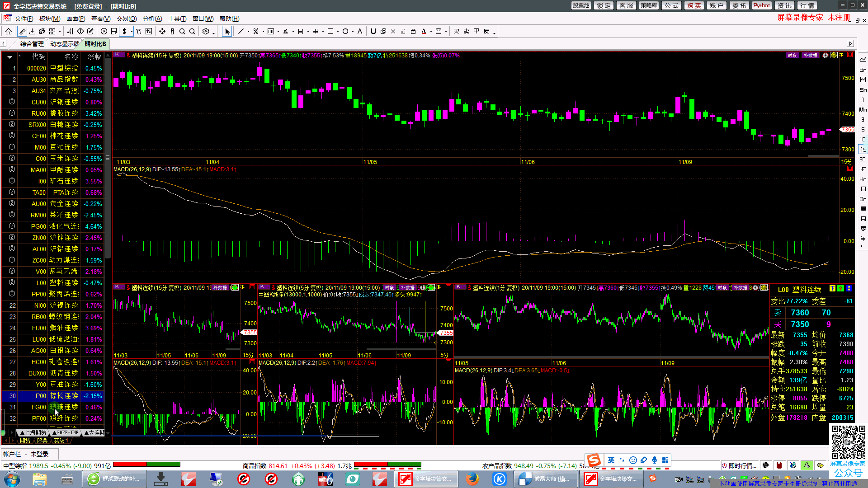Open the 分析(A) menu
868x488 pixels.
[152, 19]
